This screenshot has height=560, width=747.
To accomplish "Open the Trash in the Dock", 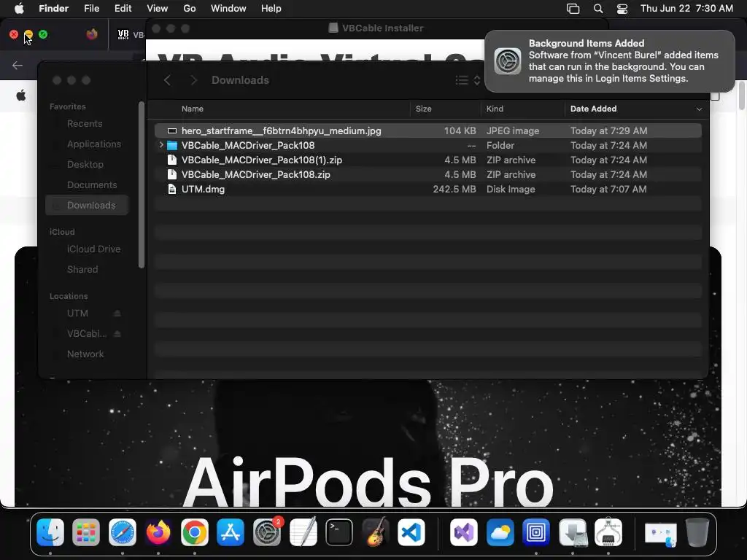I will click(697, 532).
